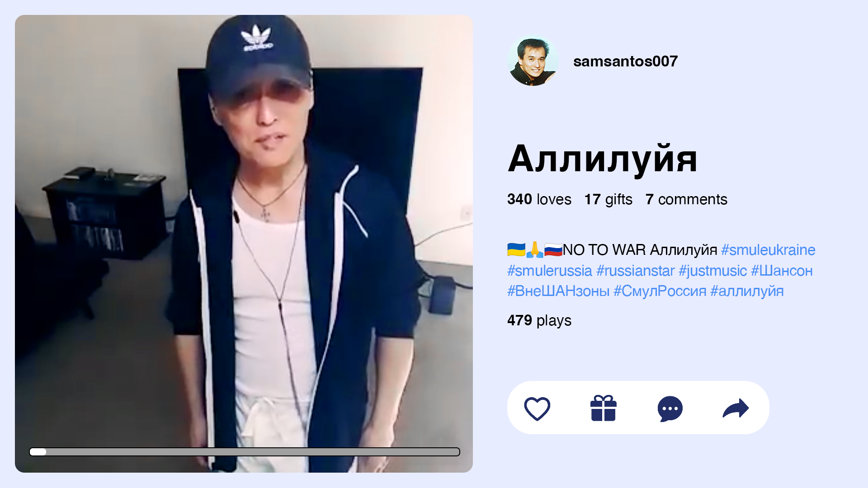Screen dimensions: 868x488
Task: Share the performance with arrow icon
Action: point(736,408)
